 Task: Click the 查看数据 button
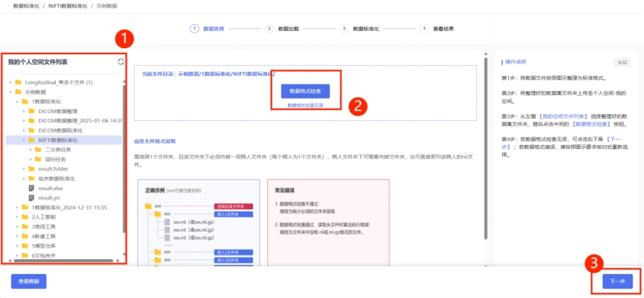click(x=29, y=282)
